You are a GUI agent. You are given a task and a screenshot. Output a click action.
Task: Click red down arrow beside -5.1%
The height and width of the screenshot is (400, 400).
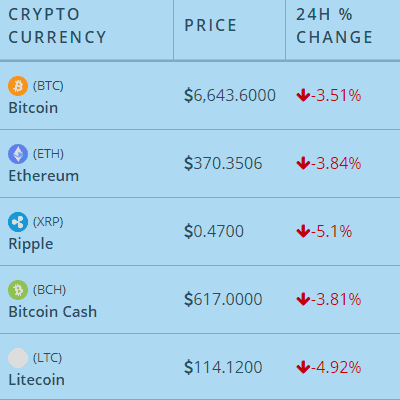(303, 231)
